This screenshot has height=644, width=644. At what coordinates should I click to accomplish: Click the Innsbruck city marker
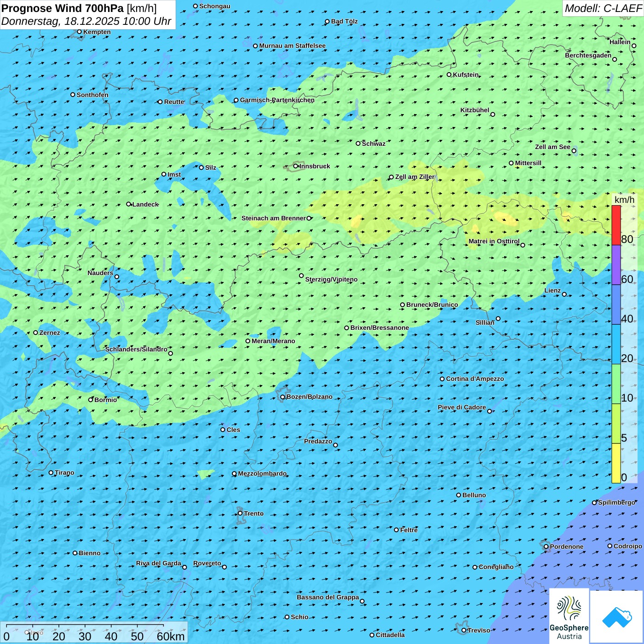(296, 166)
